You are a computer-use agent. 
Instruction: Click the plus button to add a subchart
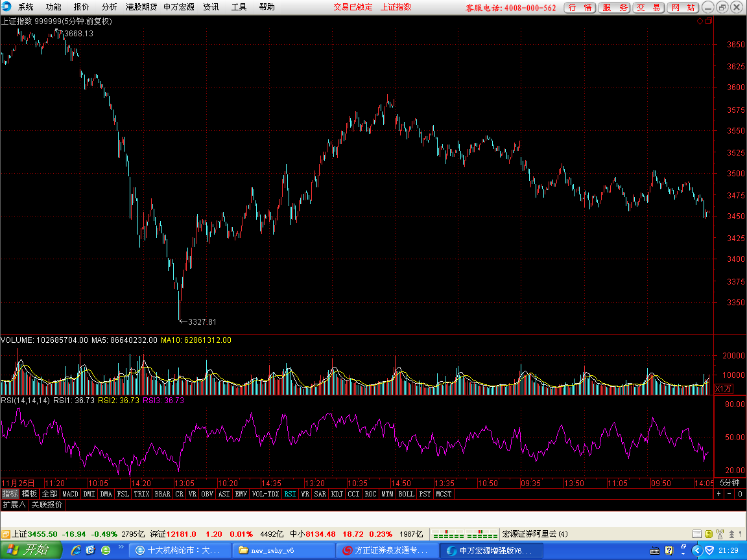pos(719,494)
